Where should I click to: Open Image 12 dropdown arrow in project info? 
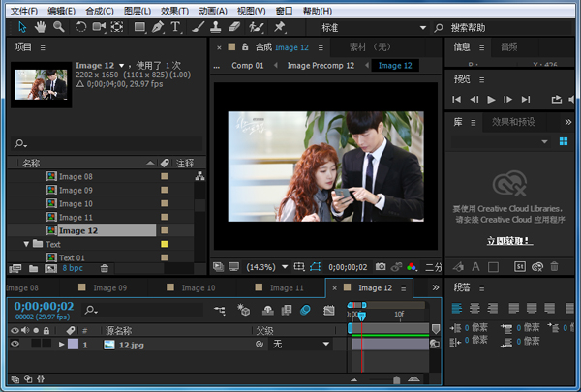click(x=121, y=66)
